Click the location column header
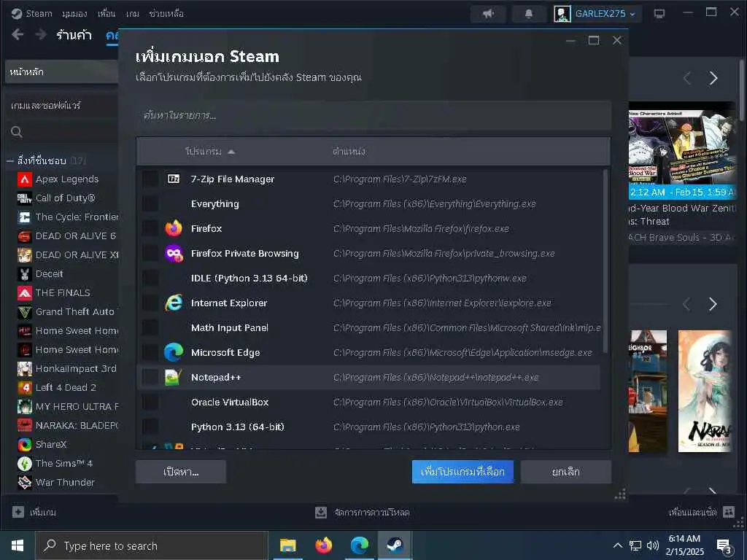This screenshot has width=747, height=560. click(x=349, y=152)
